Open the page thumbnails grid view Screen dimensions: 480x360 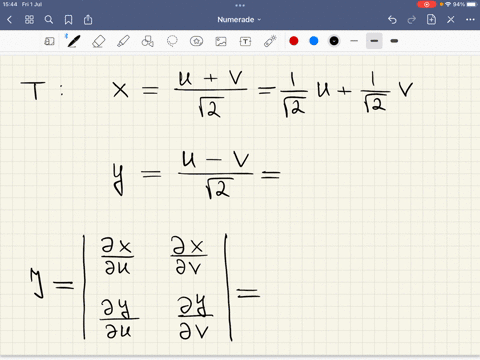(29, 20)
